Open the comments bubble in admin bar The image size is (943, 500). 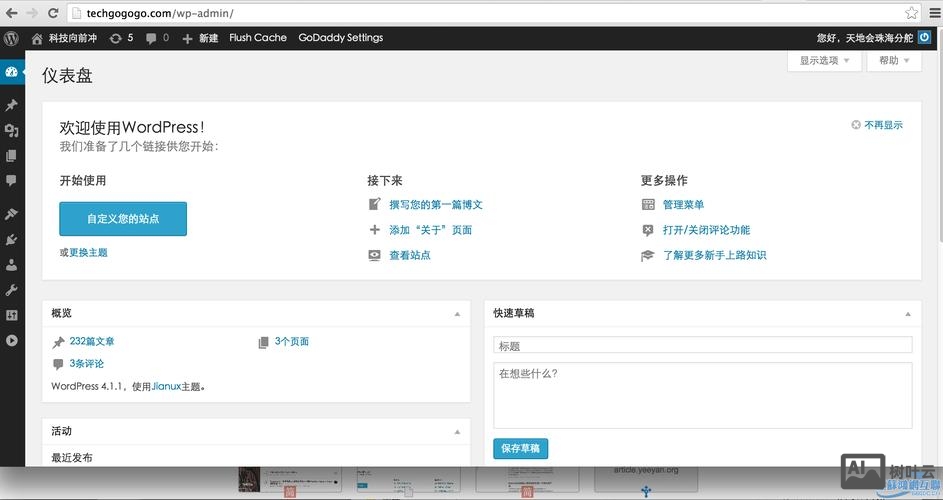point(157,39)
